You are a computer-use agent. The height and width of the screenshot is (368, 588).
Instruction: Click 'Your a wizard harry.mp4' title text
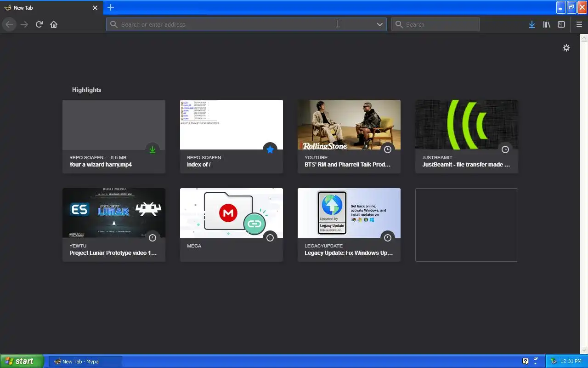tap(101, 165)
